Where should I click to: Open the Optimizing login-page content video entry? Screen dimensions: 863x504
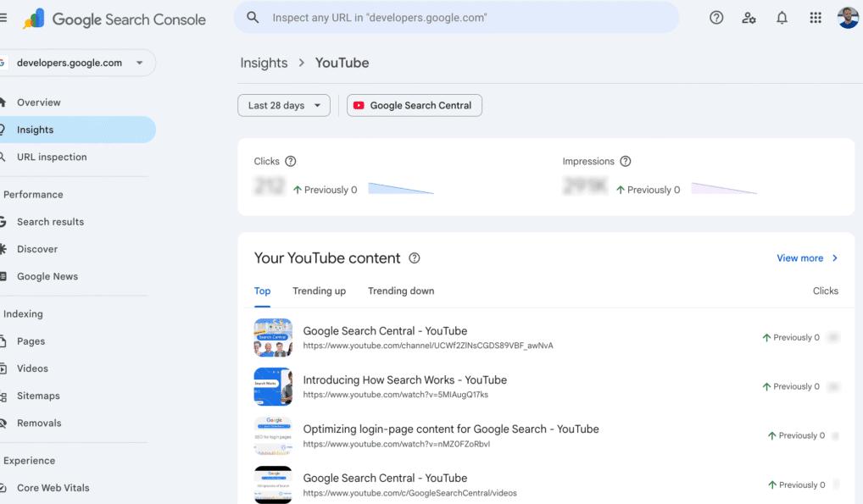450,429
